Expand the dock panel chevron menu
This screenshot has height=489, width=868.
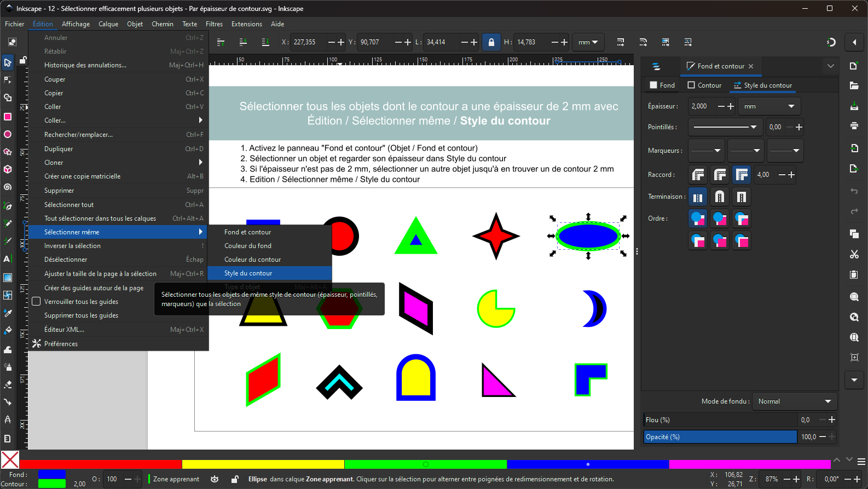830,66
